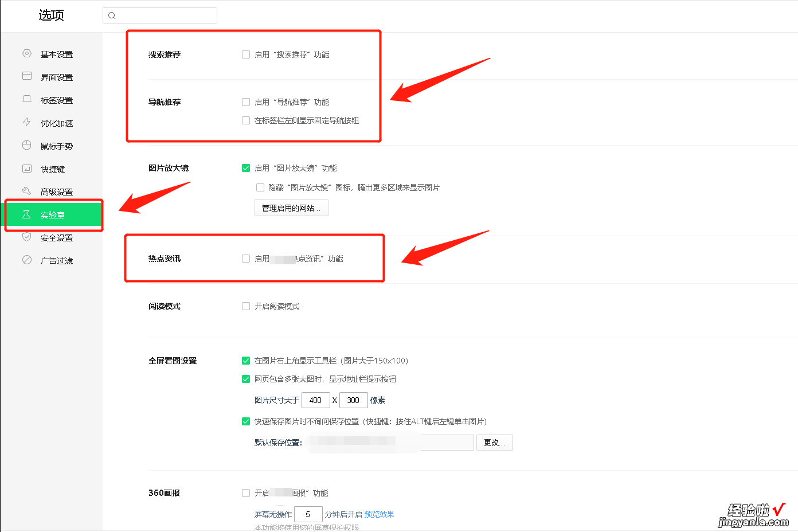
Task: Click the 图片放大镜 section label
Action: coord(169,168)
